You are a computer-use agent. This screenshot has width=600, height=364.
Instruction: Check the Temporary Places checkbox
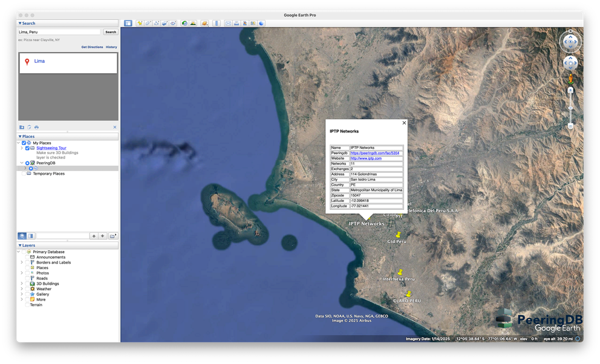24,174
